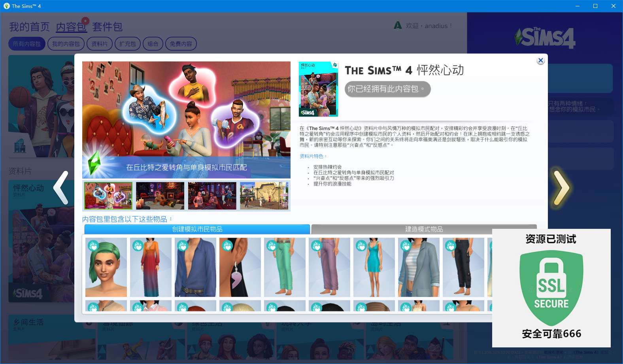Select the green hair item
The image size is (623, 364).
(106, 267)
